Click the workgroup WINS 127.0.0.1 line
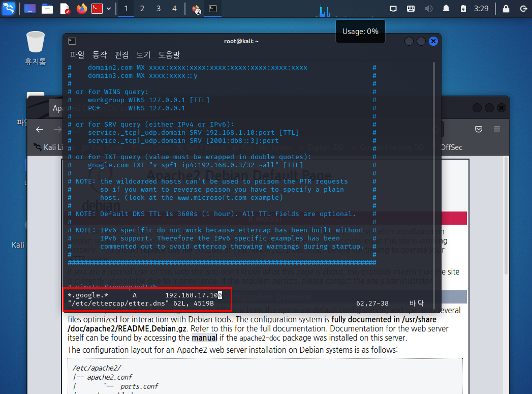 148,100
